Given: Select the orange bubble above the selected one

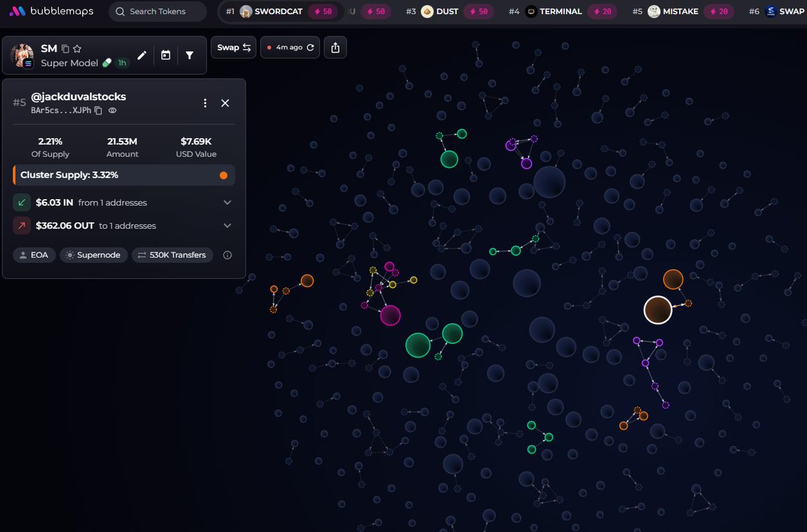Looking at the screenshot, I should click(x=673, y=279).
